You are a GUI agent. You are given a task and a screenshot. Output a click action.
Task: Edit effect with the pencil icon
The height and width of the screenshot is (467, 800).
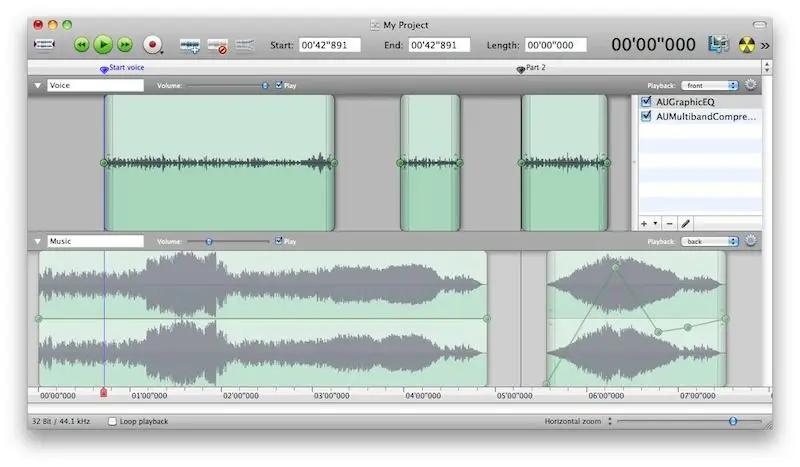click(x=686, y=224)
